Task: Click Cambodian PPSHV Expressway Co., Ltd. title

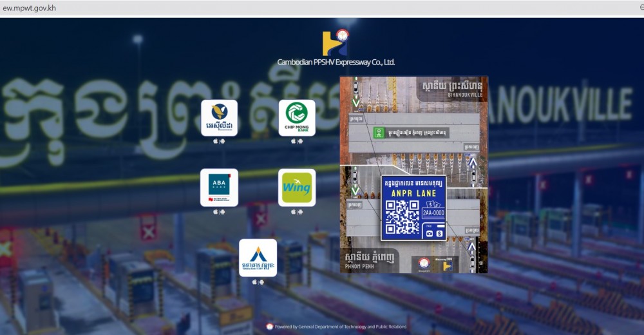Action: (x=336, y=62)
